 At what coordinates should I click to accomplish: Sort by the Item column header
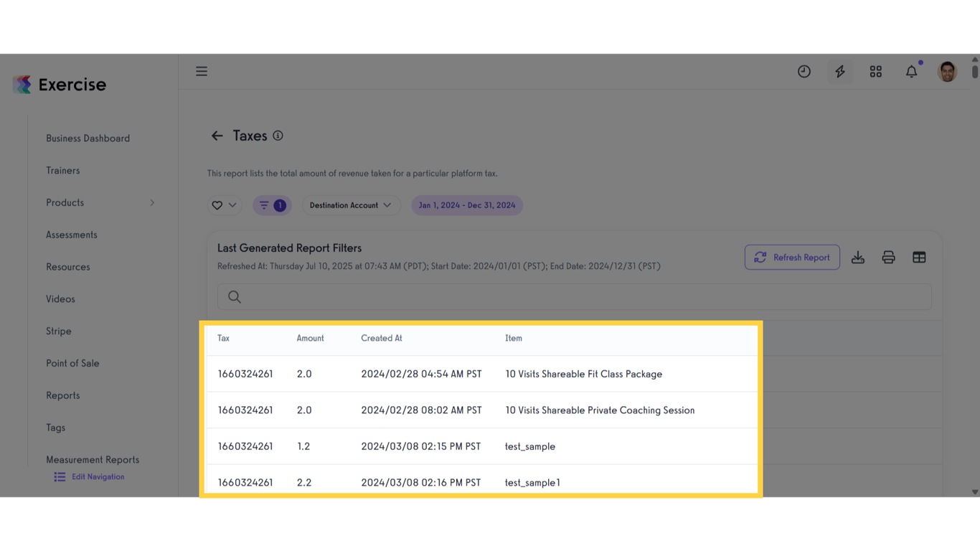coord(514,339)
